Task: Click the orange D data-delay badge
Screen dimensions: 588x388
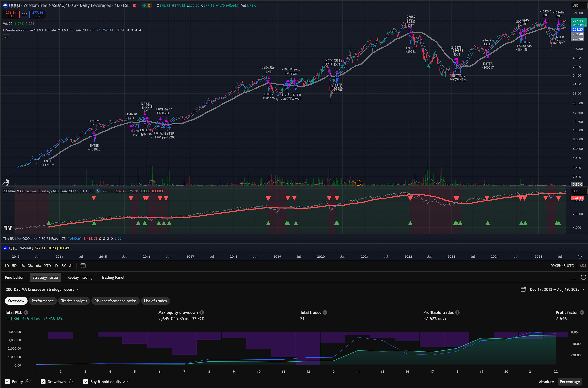Action: [149, 6]
